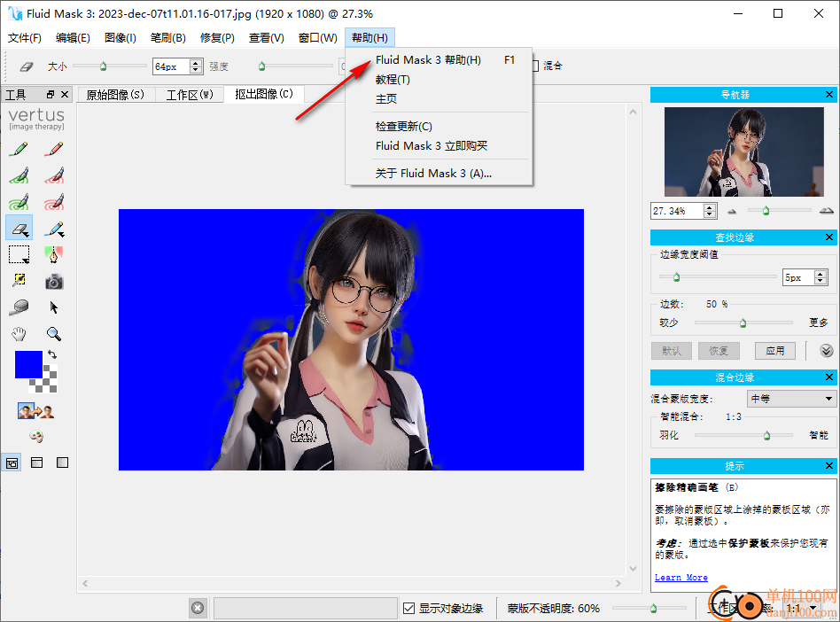840x622 pixels.
Task: Open the 图像(I) menu
Action: [120, 38]
